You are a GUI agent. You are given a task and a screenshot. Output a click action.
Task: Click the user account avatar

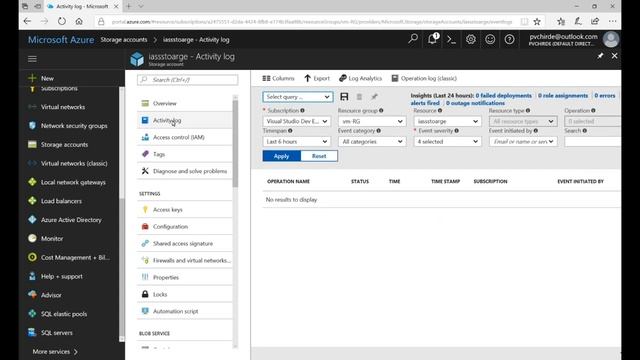(x=611, y=40)
